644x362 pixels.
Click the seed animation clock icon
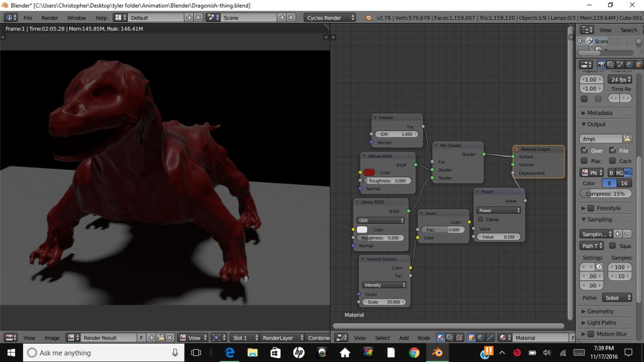click(x=599, y=267)
